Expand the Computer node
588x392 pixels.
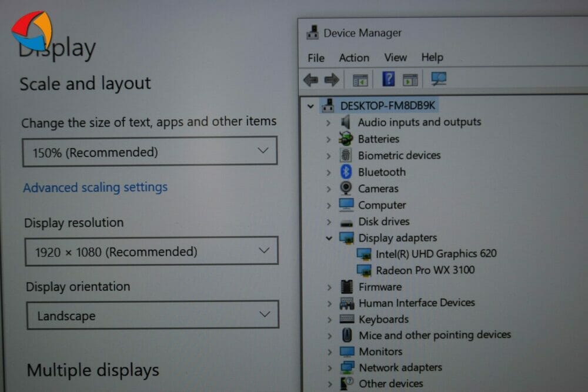tap(329, 205)
